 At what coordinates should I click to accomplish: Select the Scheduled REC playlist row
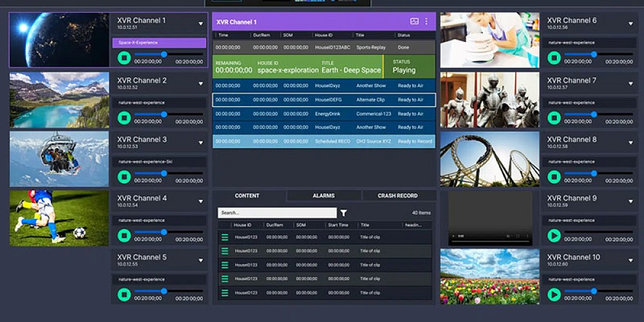pyautogui.click(x=324, y=141)
